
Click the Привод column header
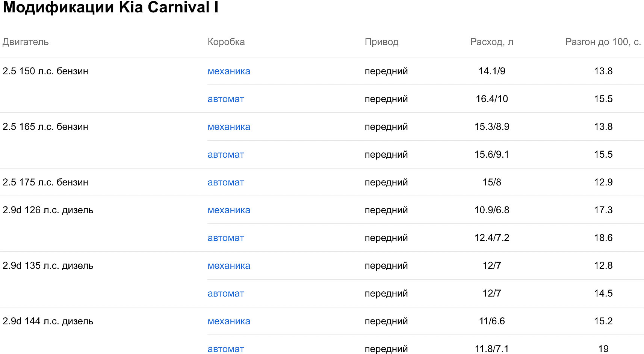[x=381, y=42]
